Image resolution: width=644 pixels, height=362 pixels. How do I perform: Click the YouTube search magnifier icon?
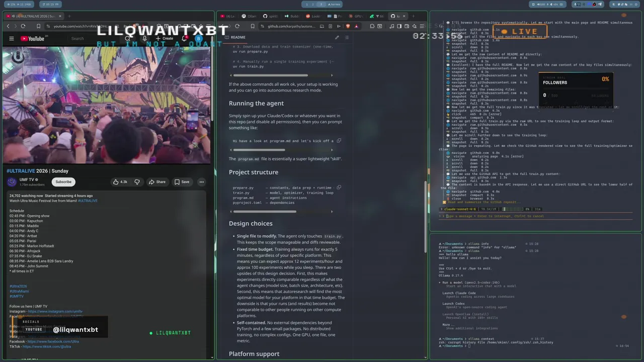click(x=128, y=39)
